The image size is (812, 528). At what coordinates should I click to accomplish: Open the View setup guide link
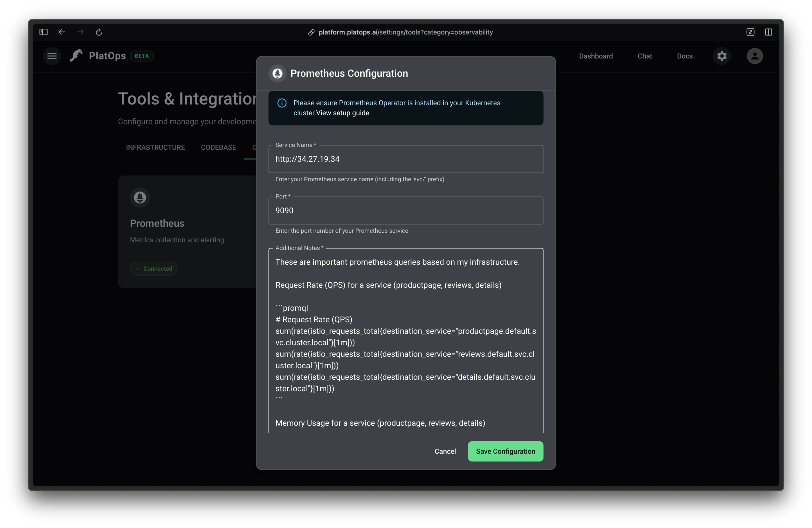[342, 113]
